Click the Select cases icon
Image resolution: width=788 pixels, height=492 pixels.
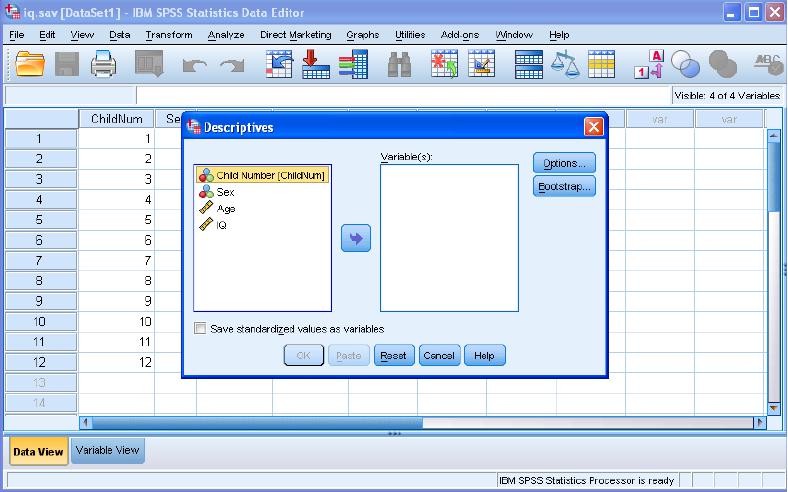[x=602, y=64]
